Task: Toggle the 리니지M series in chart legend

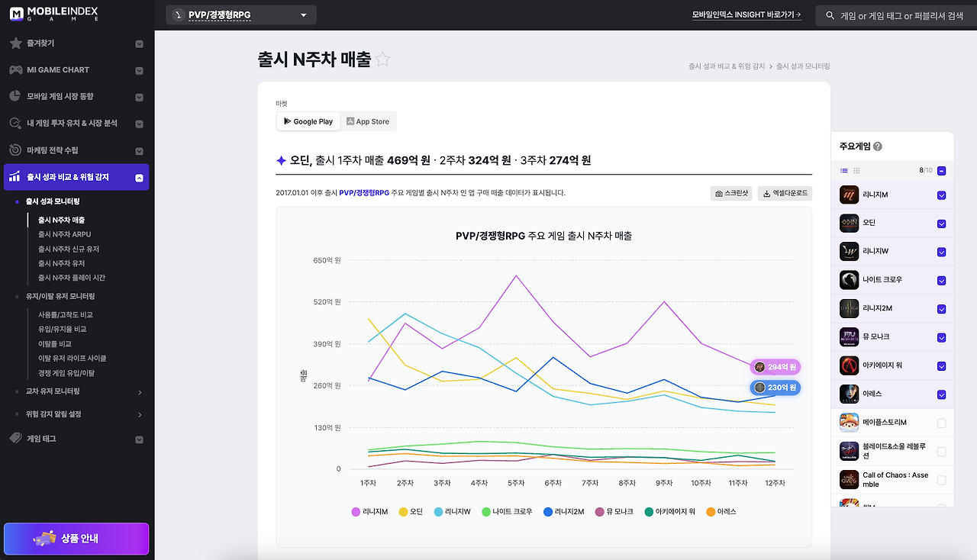Action: click(369, 511)
